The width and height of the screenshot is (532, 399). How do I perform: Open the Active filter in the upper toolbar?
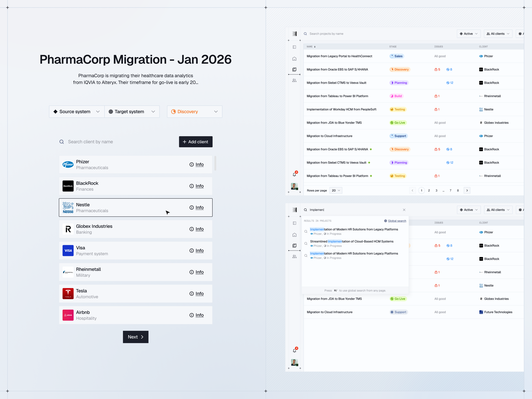[x=468, y=34]
